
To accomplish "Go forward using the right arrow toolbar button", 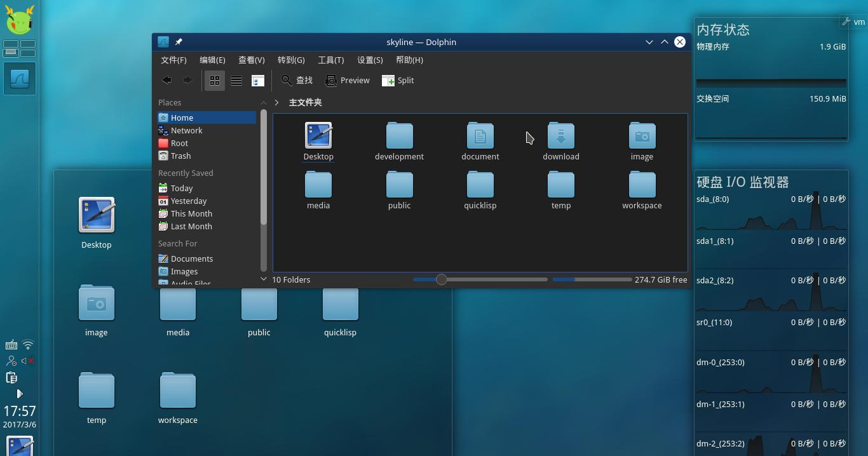I will coord(187,80).
